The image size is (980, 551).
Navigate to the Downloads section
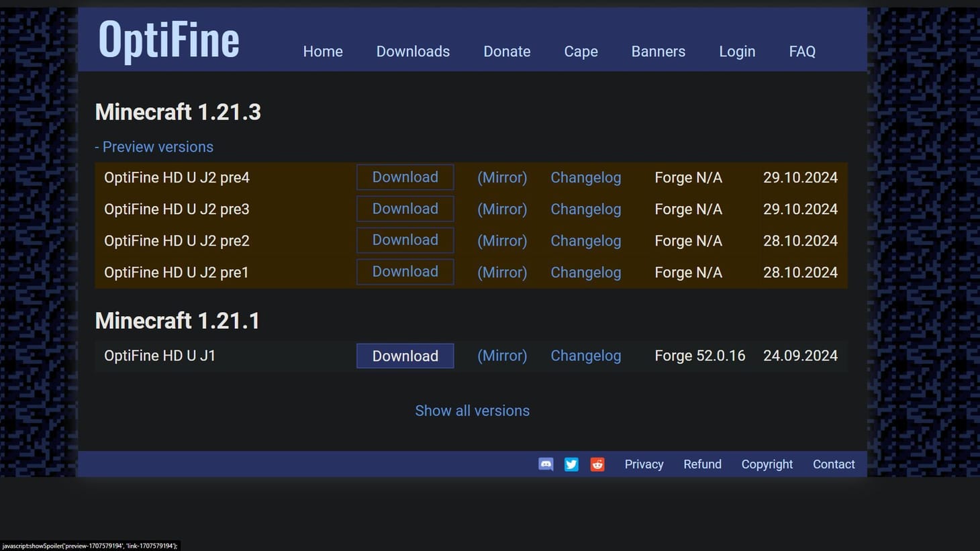413,51
